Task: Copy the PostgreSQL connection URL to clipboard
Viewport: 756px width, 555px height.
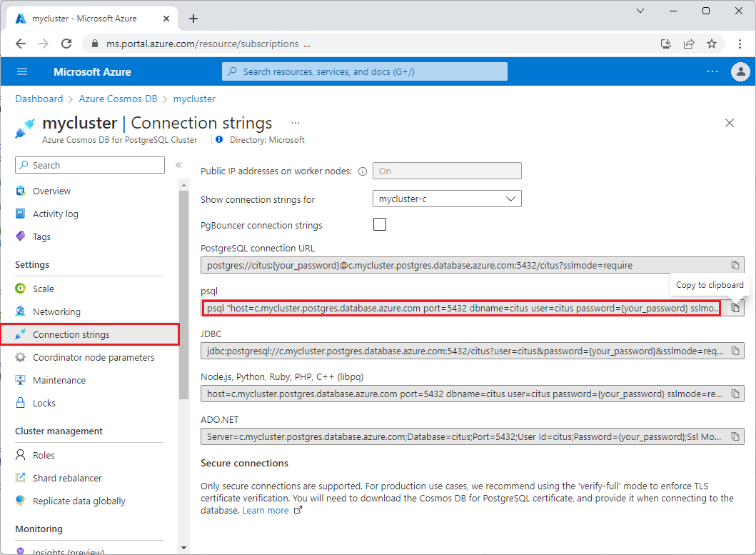Action: (x=735, y=265)
